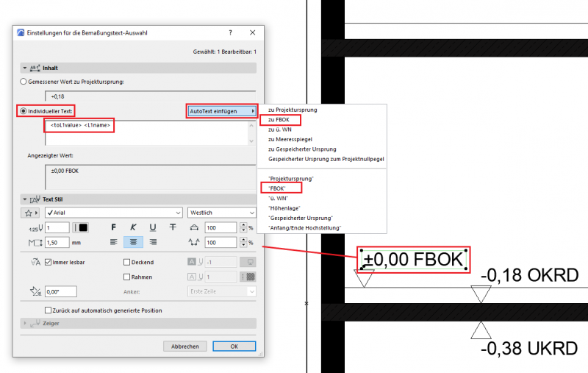588x373 pixels.
Task: Toggle underline text formatting
Action: coord(152,228)
